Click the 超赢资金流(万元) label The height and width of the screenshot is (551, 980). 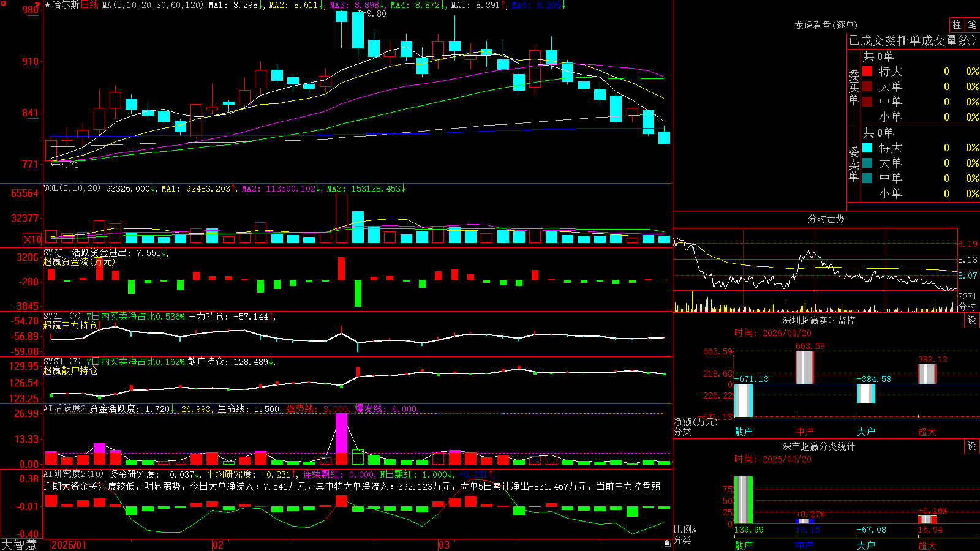79,261
